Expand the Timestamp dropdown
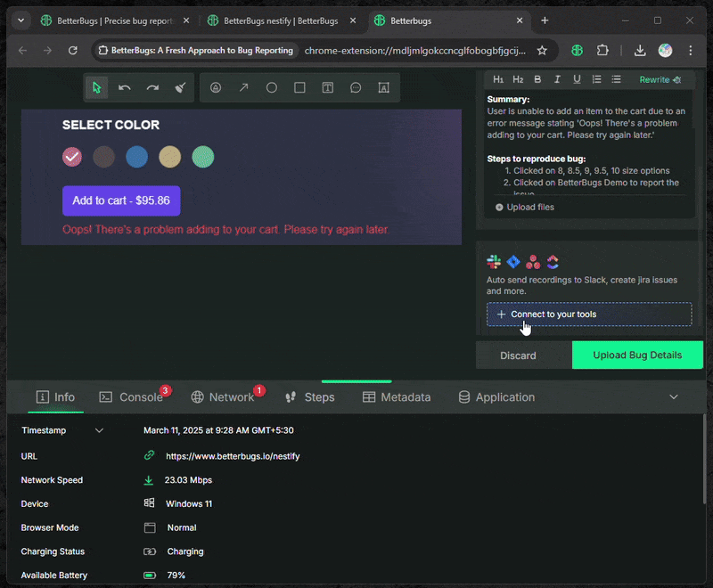Image resolution: width=713 pixels, height=588 pixels. click(99, 430)
